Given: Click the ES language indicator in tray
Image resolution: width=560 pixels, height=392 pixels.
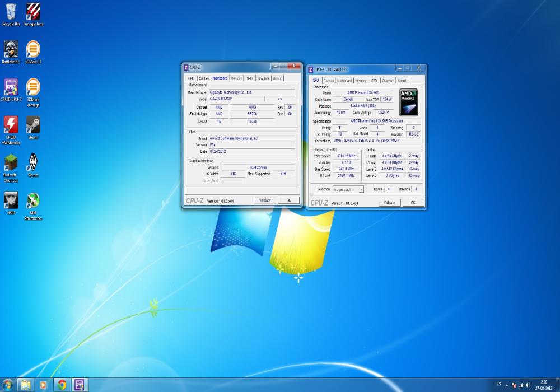Looking at the screenshot, I should pos(498,385).
